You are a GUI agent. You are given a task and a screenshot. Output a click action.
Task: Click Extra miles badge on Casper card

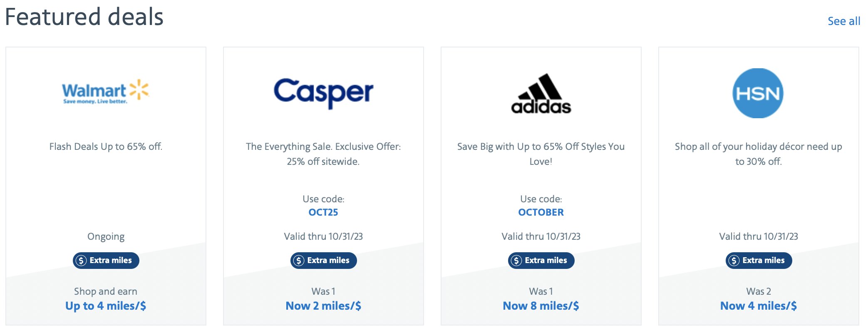pyautogui.click(x=324, y=261)
